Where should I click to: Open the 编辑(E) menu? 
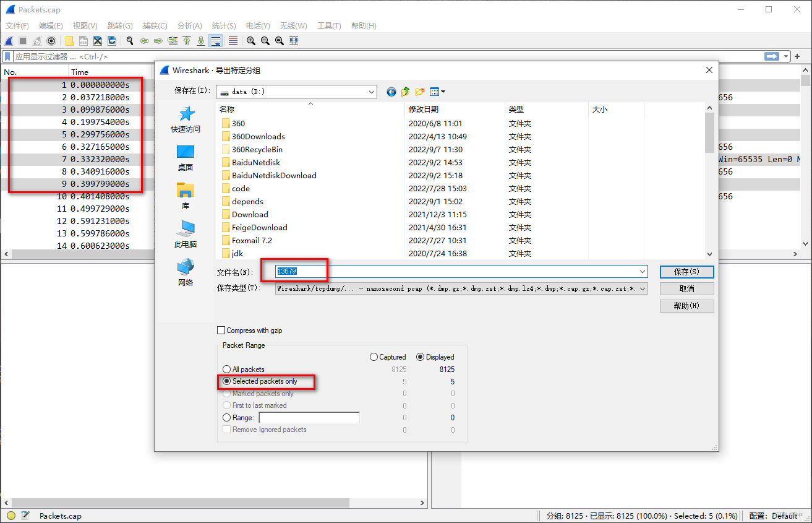pyautogui.click(x=51, y=26)
